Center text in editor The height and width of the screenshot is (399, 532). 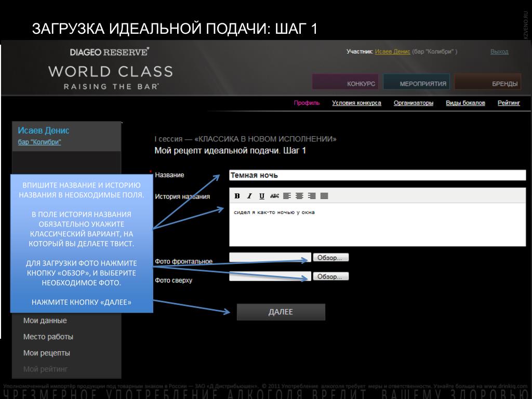tap(299, 196)
